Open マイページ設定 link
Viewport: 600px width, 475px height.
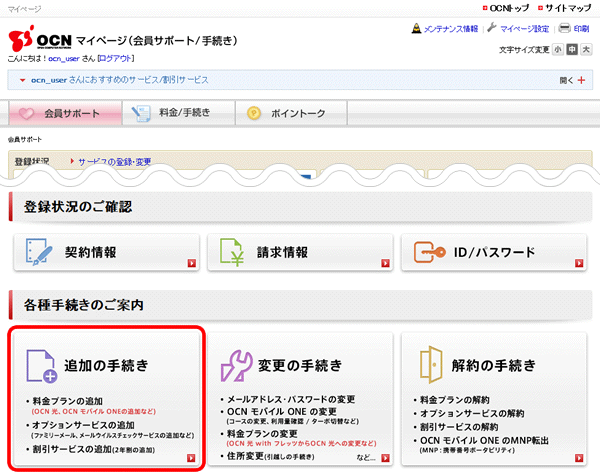[524, 29]
